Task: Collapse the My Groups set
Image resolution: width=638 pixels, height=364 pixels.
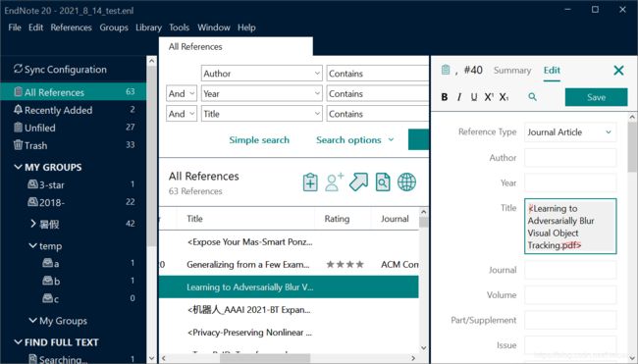Action: pos(33,321)
